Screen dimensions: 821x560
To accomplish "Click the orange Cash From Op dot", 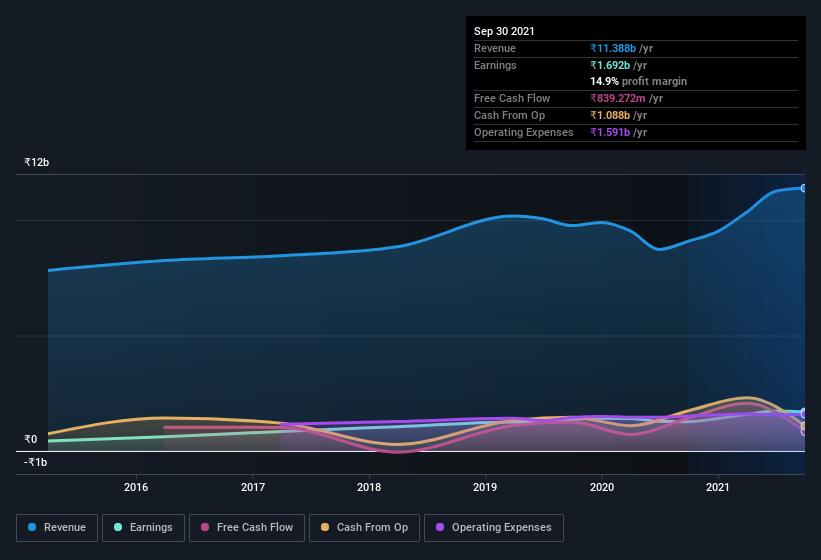I will [325, 527].
